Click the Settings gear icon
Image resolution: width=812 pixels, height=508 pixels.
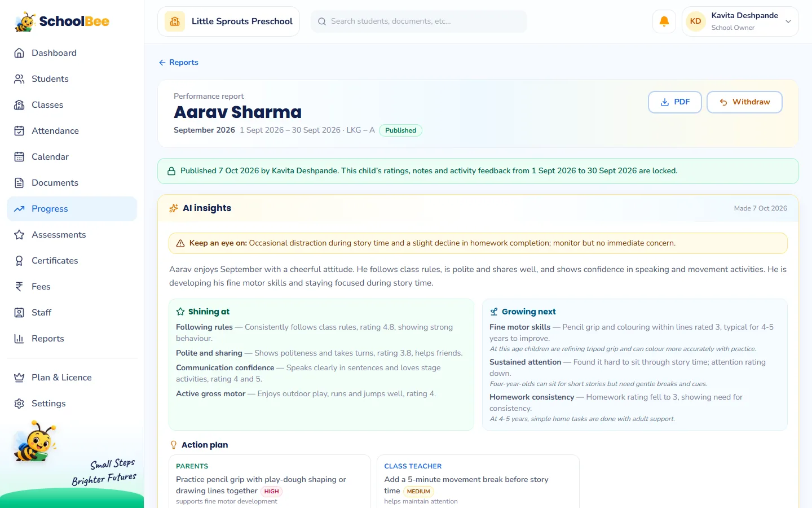(19, 404)
